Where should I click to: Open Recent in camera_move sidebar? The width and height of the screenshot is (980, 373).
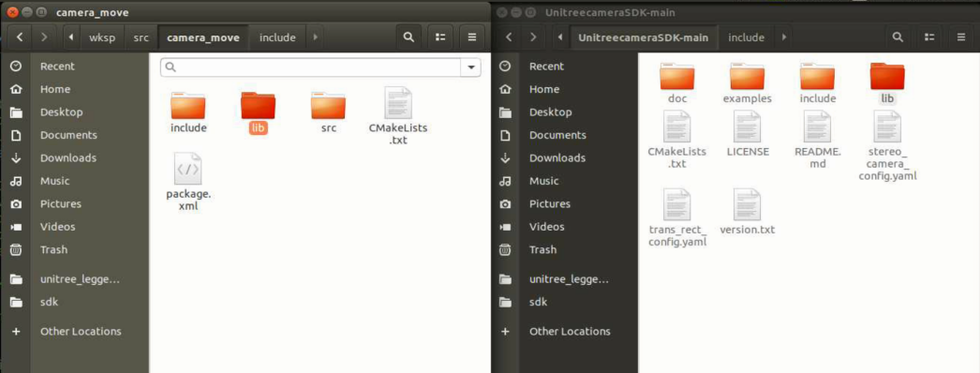pos(75,67)
